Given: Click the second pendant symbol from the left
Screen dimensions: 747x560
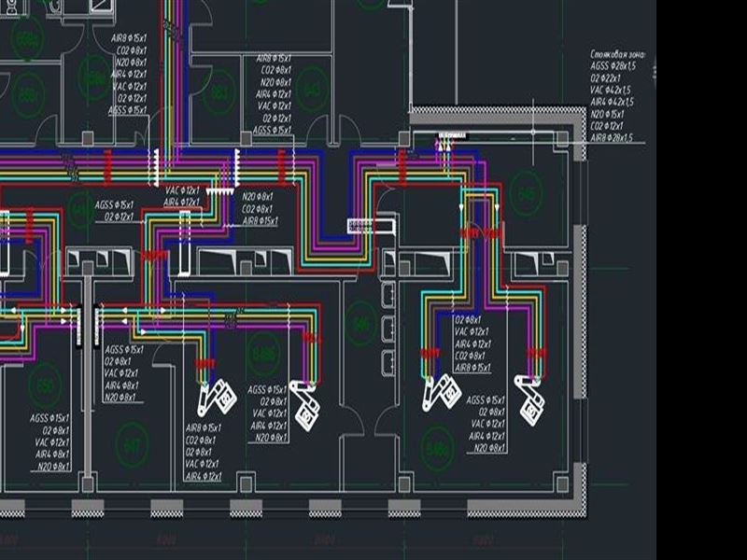Looking at the screenshot, I should [x=305, y=403].
